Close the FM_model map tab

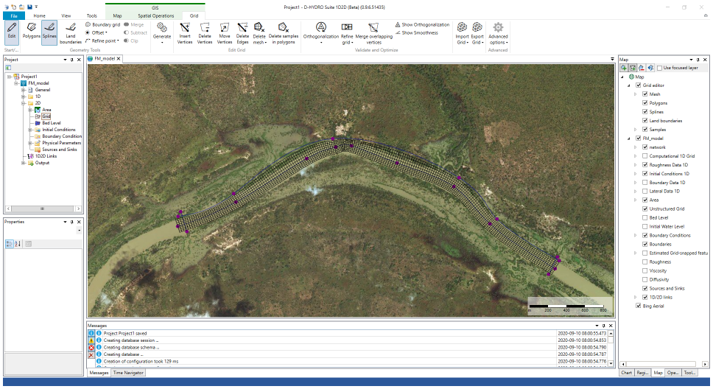point(119,59)
